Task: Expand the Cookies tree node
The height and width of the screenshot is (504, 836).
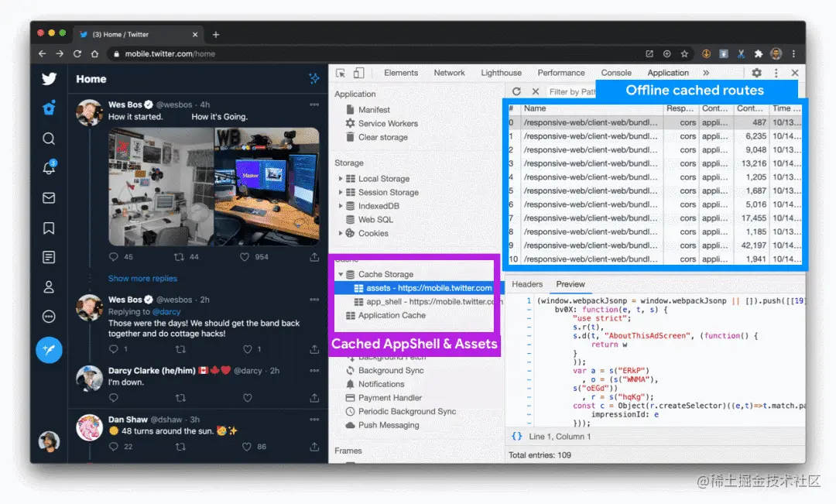Action: pyautogui.click(x=340, y=233)
